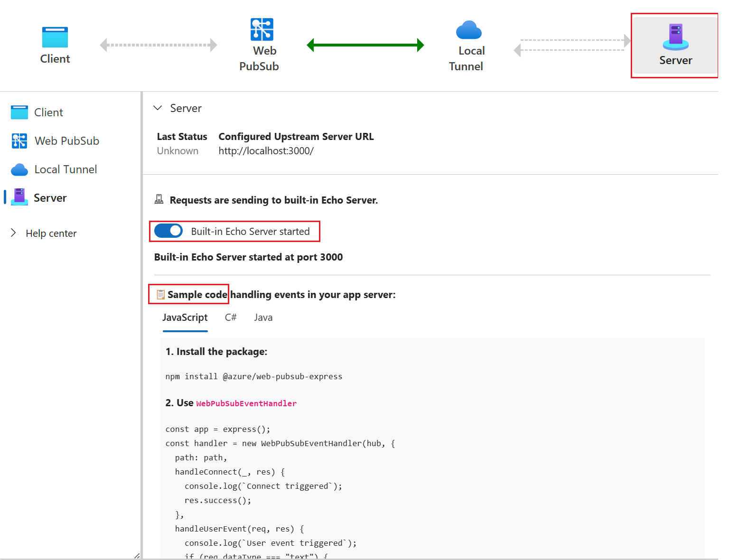
Task: Click the Client icon in top diagram
Action: [55, 37]
